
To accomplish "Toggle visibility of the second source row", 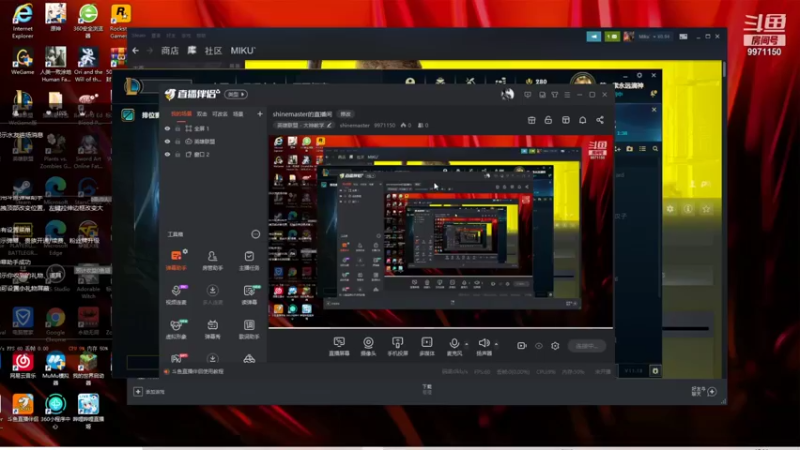I will click(167, 141).
